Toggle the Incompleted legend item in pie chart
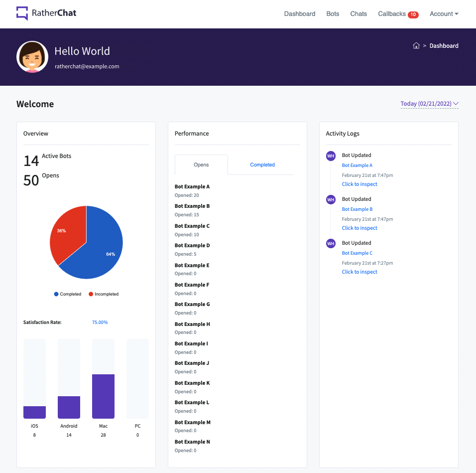Viewport: 476px width, 473px height. (x=104, y=294)
